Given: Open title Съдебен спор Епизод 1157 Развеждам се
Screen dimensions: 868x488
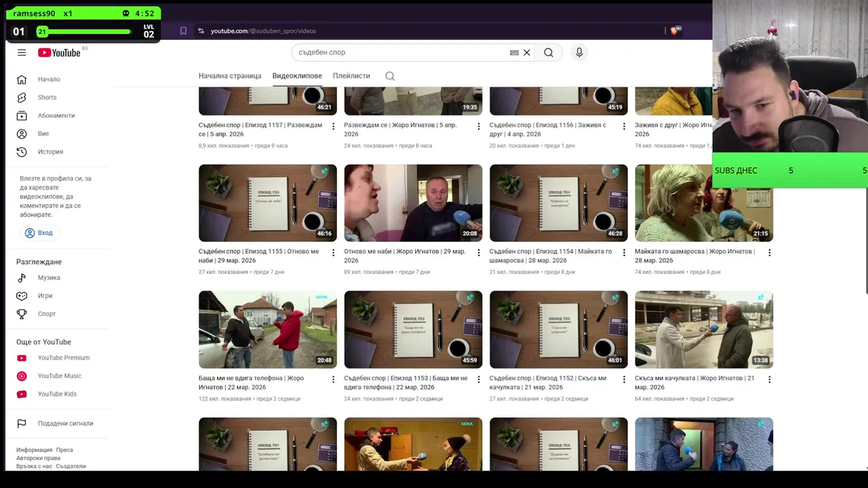Looking at the screenshot, I should (260, 129).
